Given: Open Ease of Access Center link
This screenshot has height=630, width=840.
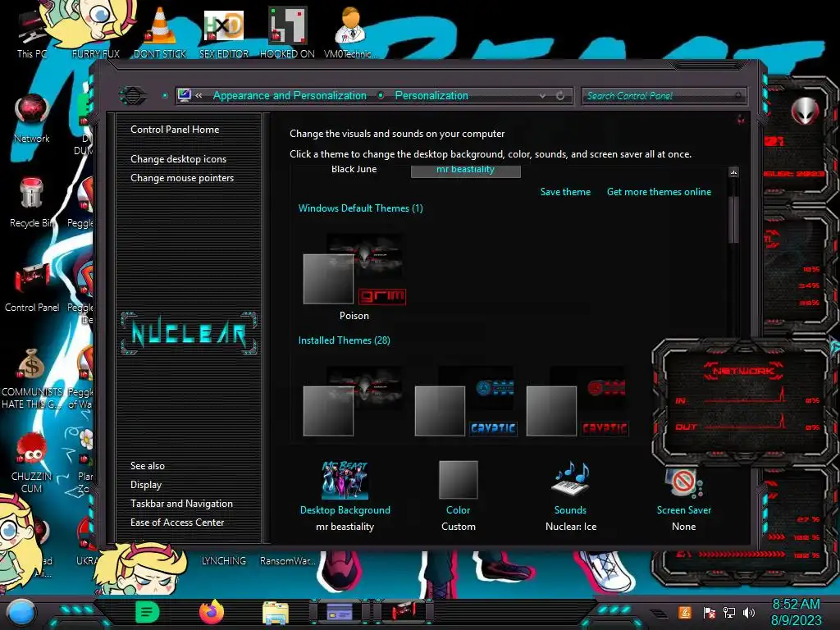Looking at the screenshot, I should coord(177,523).
